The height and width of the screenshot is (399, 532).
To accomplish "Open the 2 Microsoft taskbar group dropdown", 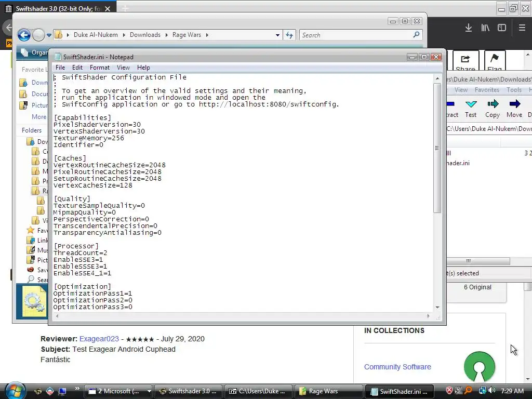I will [x=149, y=391].
